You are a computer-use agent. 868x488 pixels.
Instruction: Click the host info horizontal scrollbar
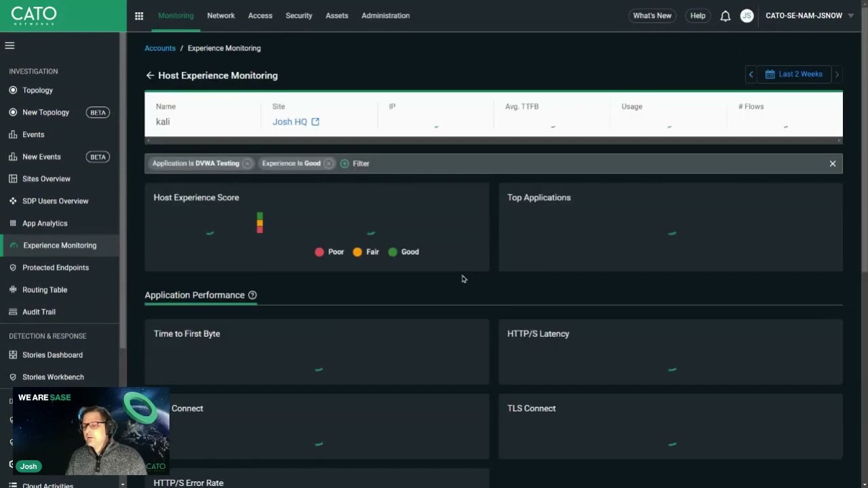tap(494, 140)
